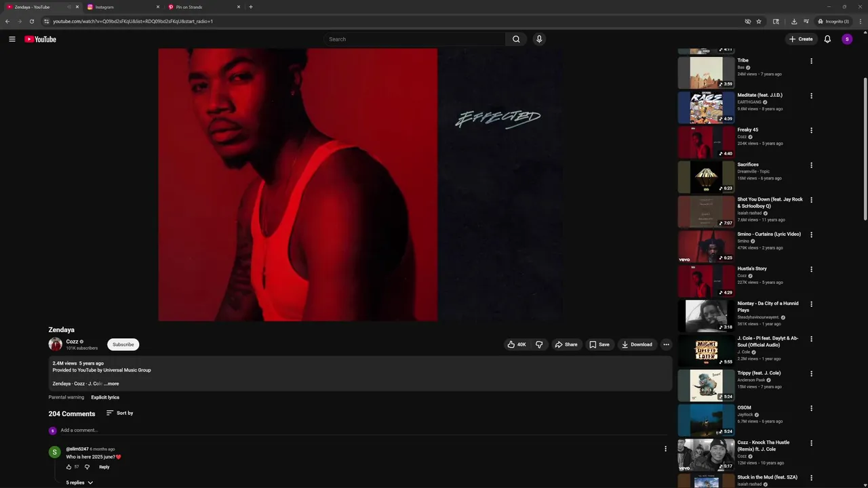Open the Niontay - Da City thumbnail
The width and height of the screenshot is (868, 488).
click(706, 315)
